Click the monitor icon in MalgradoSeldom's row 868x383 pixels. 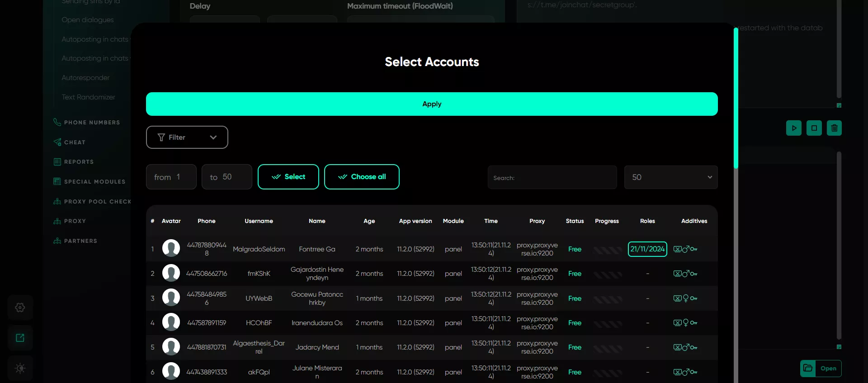[677, 249]
